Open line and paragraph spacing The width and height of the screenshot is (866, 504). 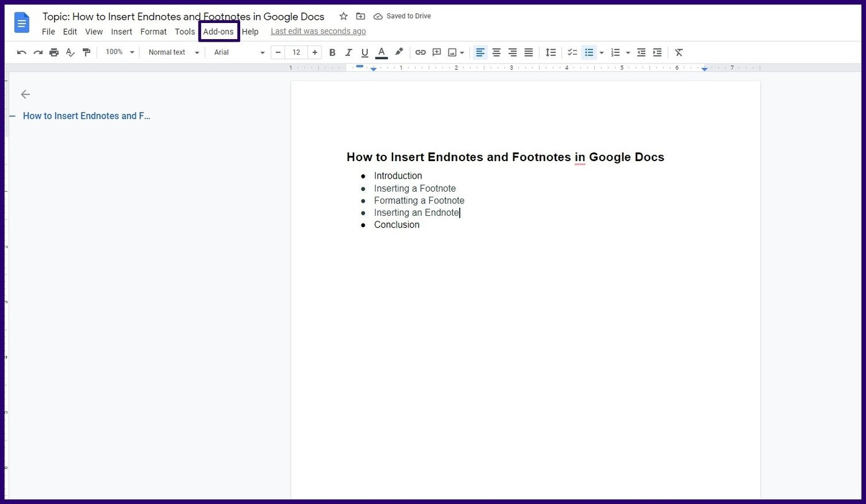pos(551,52)
